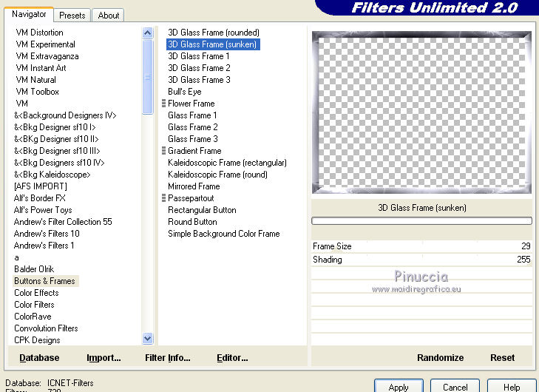Choose Kaleidoscopic Frame (rectangular) filter

[x=227, y=162]
